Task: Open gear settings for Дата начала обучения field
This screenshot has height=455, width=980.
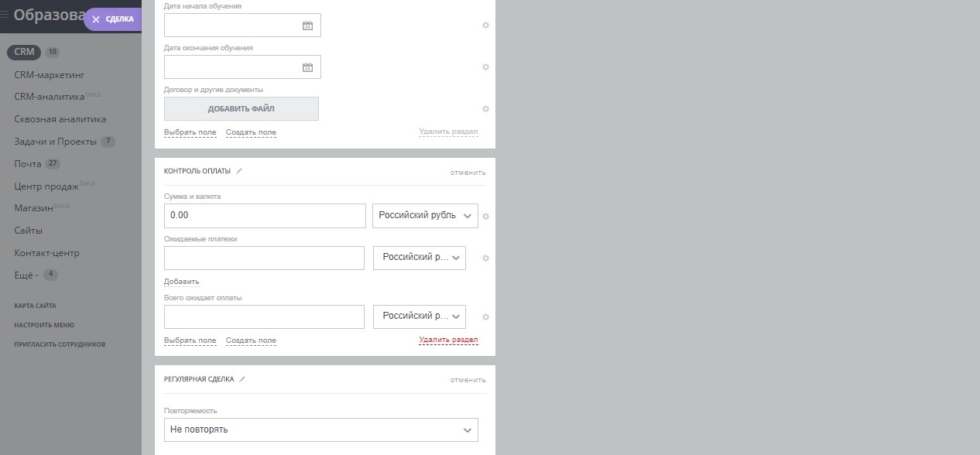Action: pyautogui.click(x=485, y=26)
